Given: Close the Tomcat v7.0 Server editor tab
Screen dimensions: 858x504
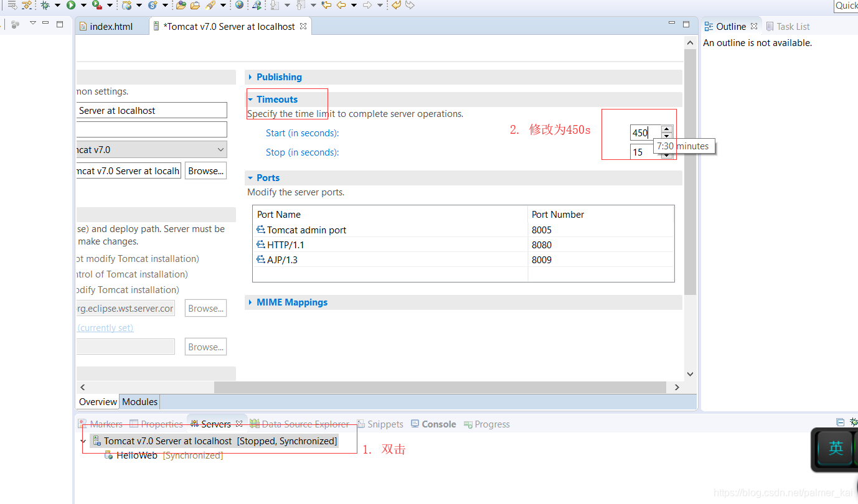Looking at the screenshot, I should click(303, 26).
